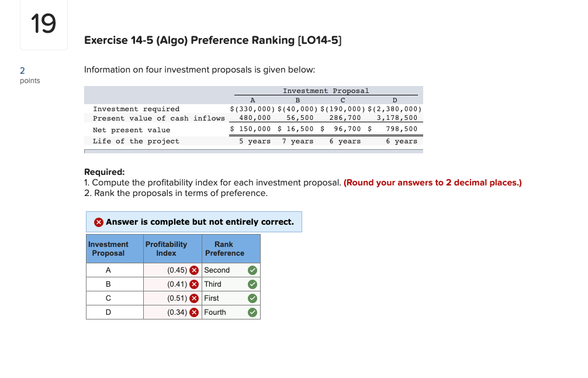Click the $ 16,500 net present value

point(295,129)
